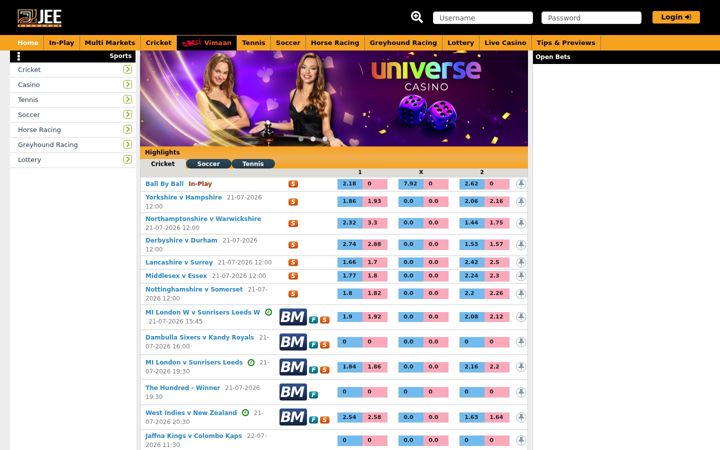Switch to the Soccer highlights tab
Image resolution: width=720 pixels, height=450 pixels.
tap(208, 163)
